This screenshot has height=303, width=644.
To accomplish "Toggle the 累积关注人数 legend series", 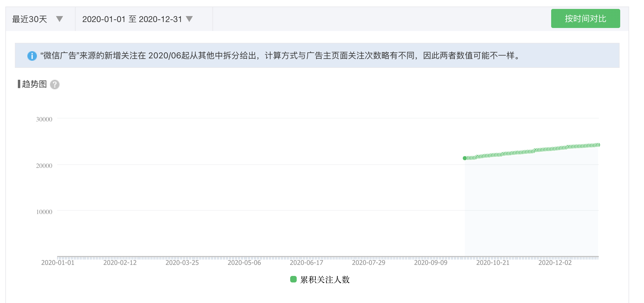I will pos(320,279).
